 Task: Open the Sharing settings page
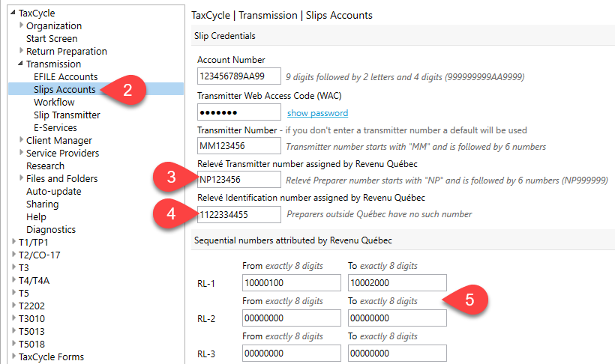tap(42, 204)
